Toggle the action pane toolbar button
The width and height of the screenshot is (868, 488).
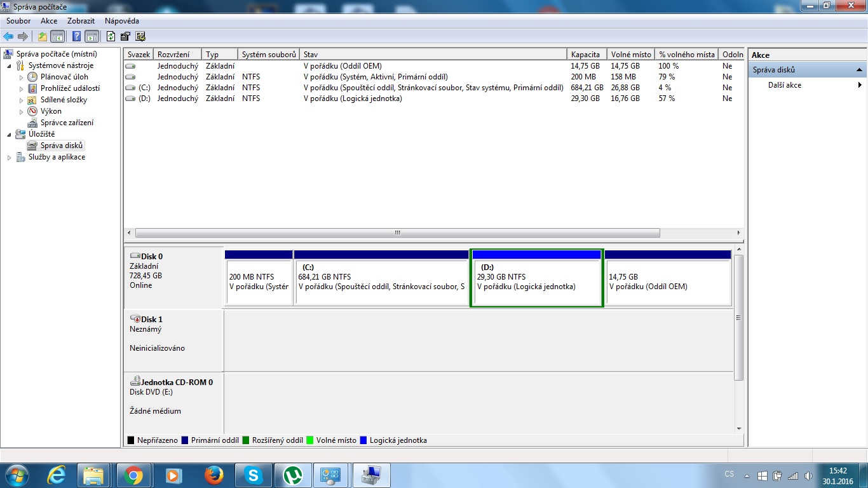pos(92,36)
